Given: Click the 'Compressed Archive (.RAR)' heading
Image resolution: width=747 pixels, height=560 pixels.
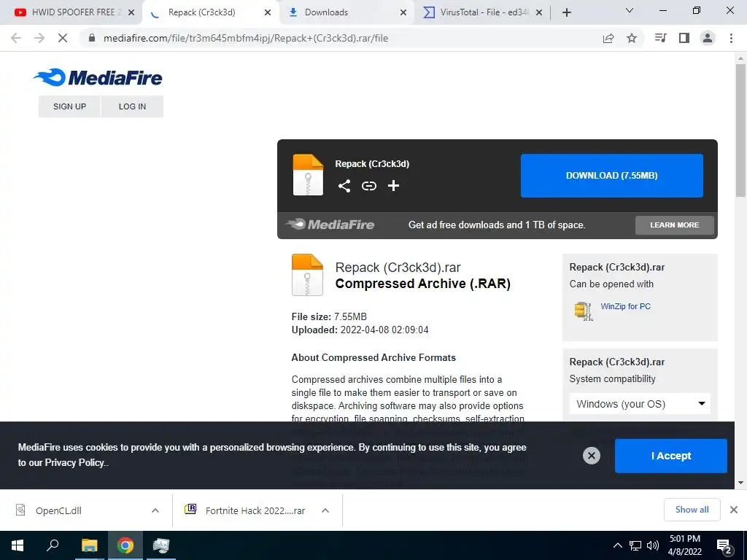Looking at the screenshot, I should click(x=422, y=284).
